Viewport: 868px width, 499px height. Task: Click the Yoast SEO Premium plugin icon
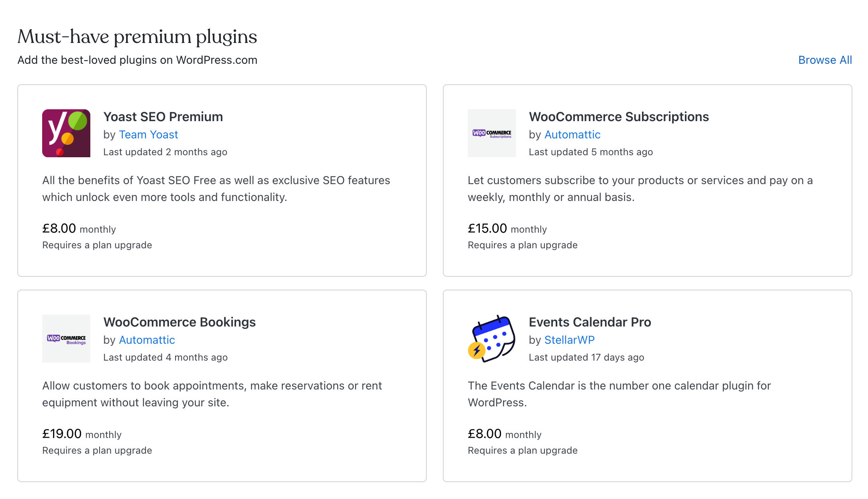[66, 133]
